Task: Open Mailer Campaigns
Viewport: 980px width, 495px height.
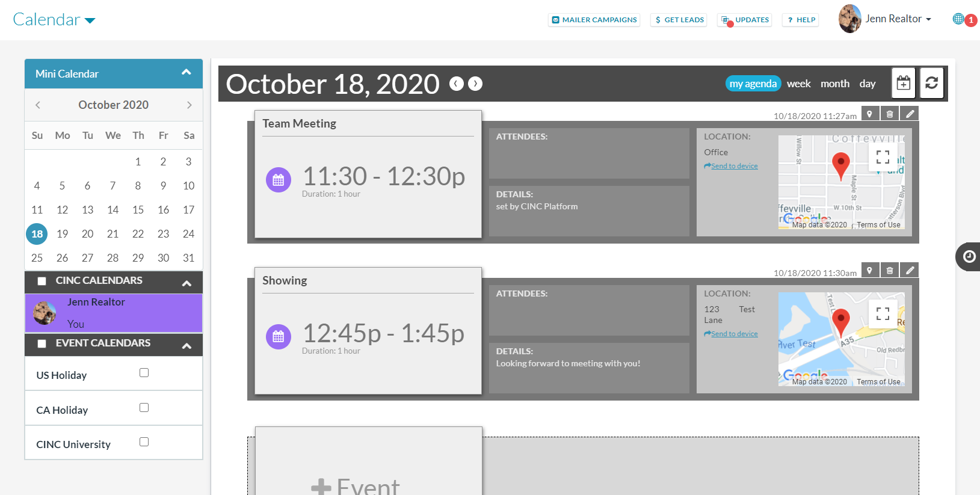Action: tap(594, 19)
